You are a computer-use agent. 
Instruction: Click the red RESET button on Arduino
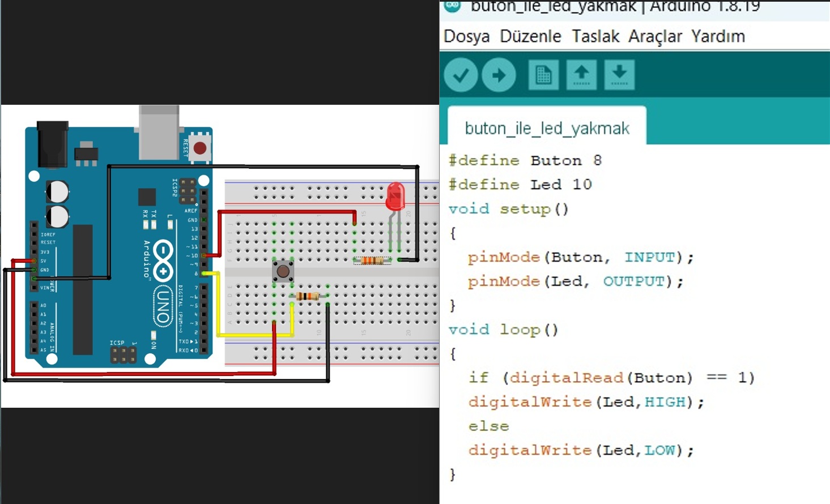click(199, 148)
